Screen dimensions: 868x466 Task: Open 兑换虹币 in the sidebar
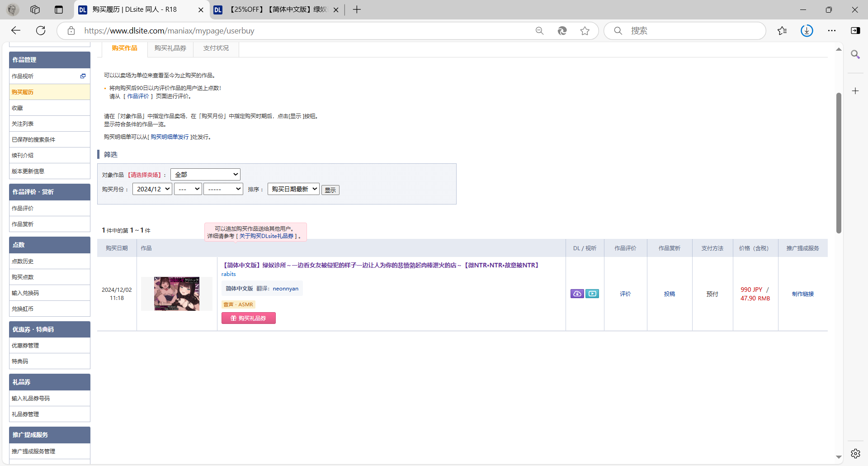50,309
